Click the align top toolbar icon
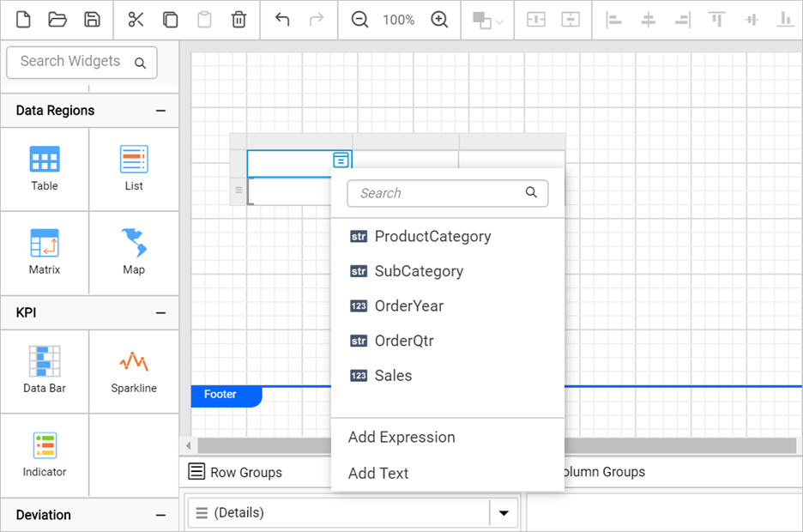 (x=716, y=20)
